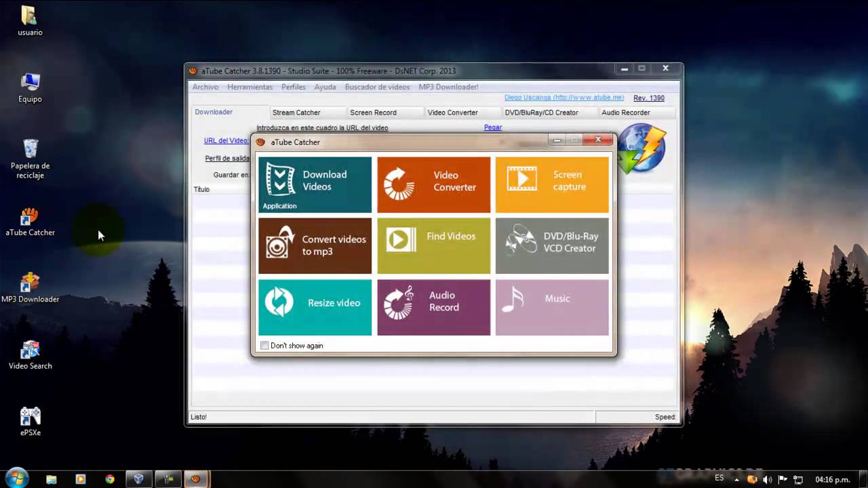Open Google Chrome from the taskbar
This screenshot has width=868, height=488.
[x=110, y=479]
